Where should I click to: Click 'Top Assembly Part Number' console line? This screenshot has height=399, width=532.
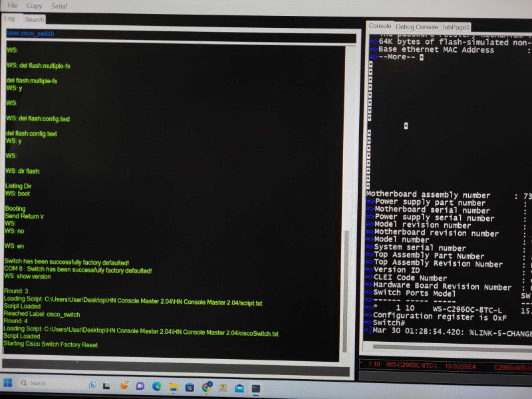click(429, 255)
